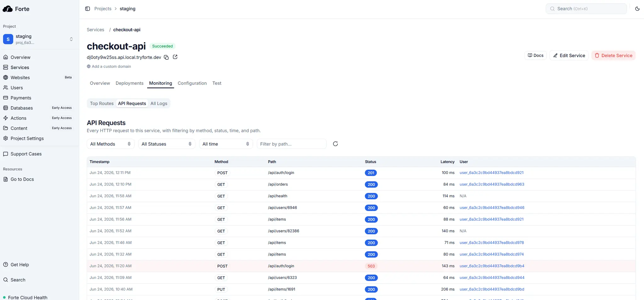The width and height of the screenshot is (644, 300).
Task: Switch to dark mode via moon icon
Action: [637, 9]
